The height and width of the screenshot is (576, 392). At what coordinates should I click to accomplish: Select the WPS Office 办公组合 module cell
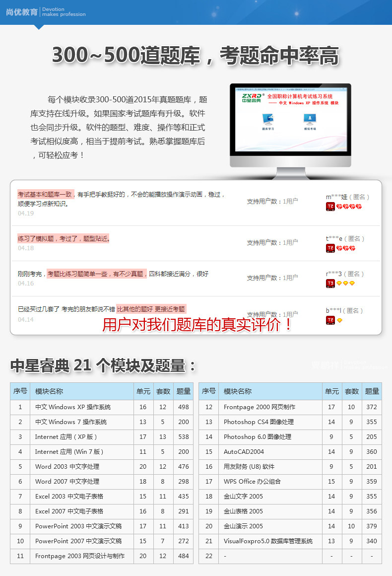coord(270,482)
